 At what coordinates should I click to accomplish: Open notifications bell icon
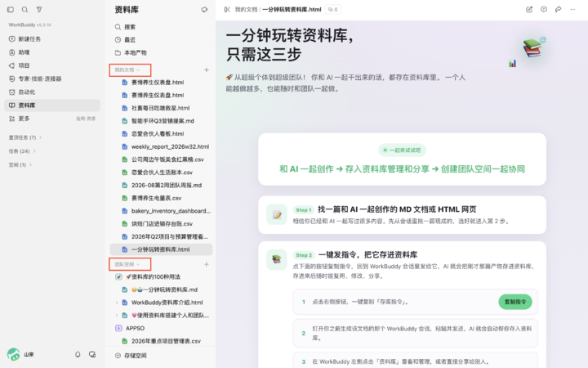pyautogui.click(x=78, y=354)
